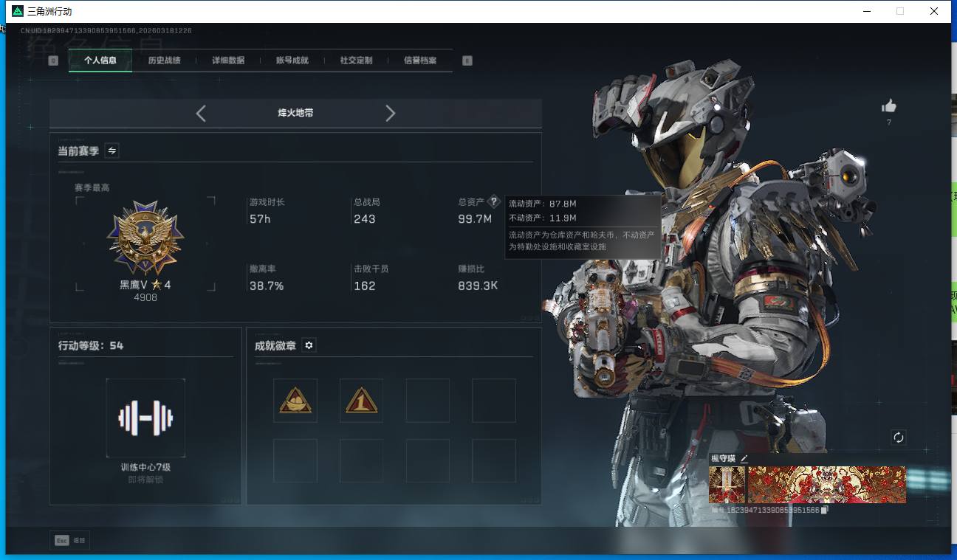This screenshot has height=560, width=957.
Task: Go to previous mode with left arrow
Action: tap(201, 113)
